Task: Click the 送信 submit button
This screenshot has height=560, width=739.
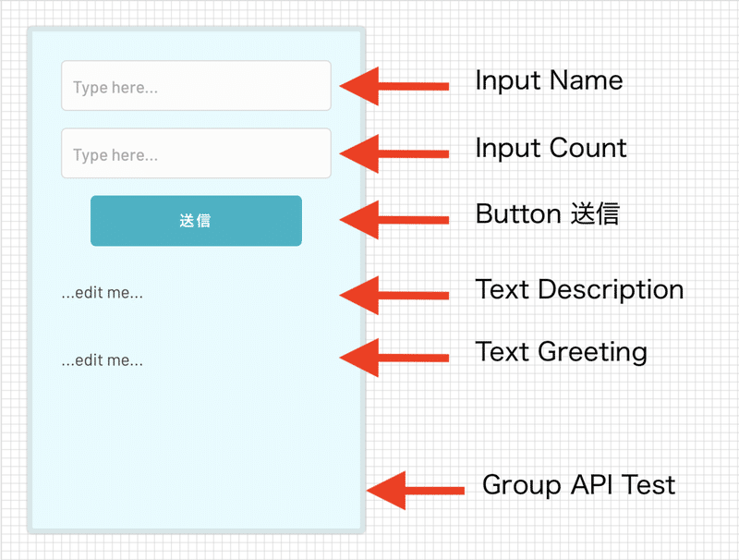Action: click(196, 221)
